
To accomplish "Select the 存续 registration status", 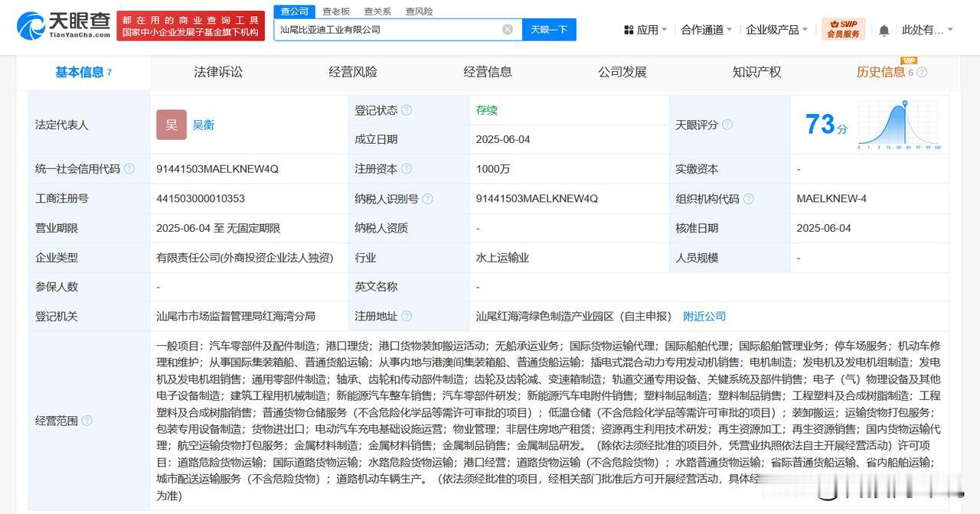I will point(487,110).
